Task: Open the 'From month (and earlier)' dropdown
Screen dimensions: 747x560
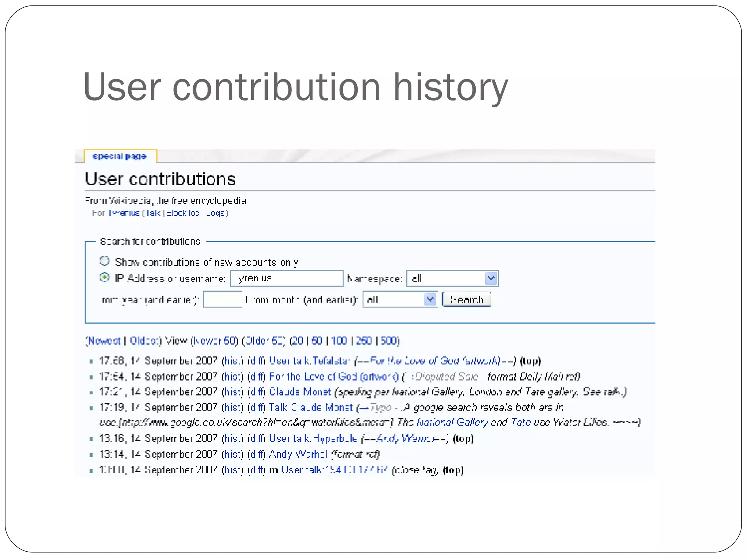Action: click(x=400, y=299)
